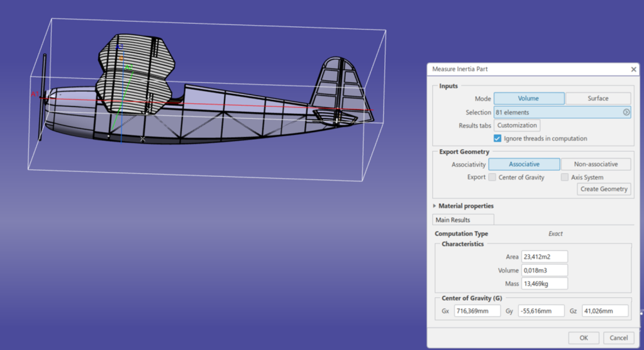644x350 pixels.
Task: Confirm with the OK button
Action: coord(584,337)
